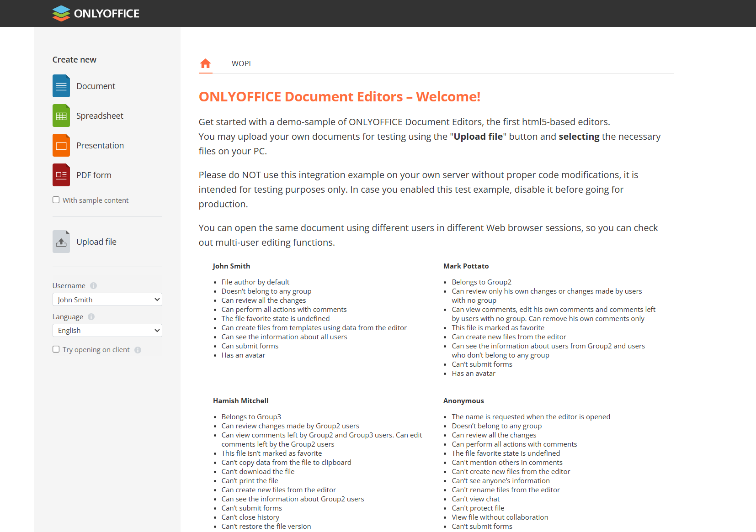Click 'Can't view chat' list item
756x532 pixels.
[476, 499]
